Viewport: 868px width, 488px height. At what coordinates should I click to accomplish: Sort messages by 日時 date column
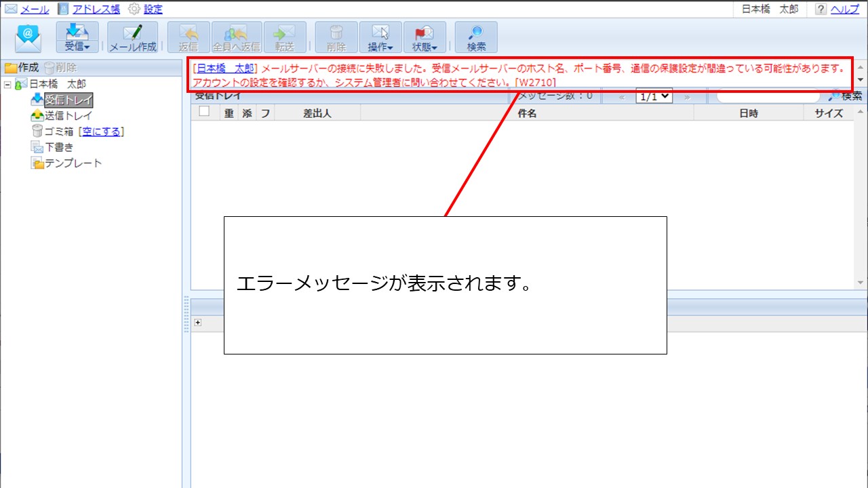[749, 113]
